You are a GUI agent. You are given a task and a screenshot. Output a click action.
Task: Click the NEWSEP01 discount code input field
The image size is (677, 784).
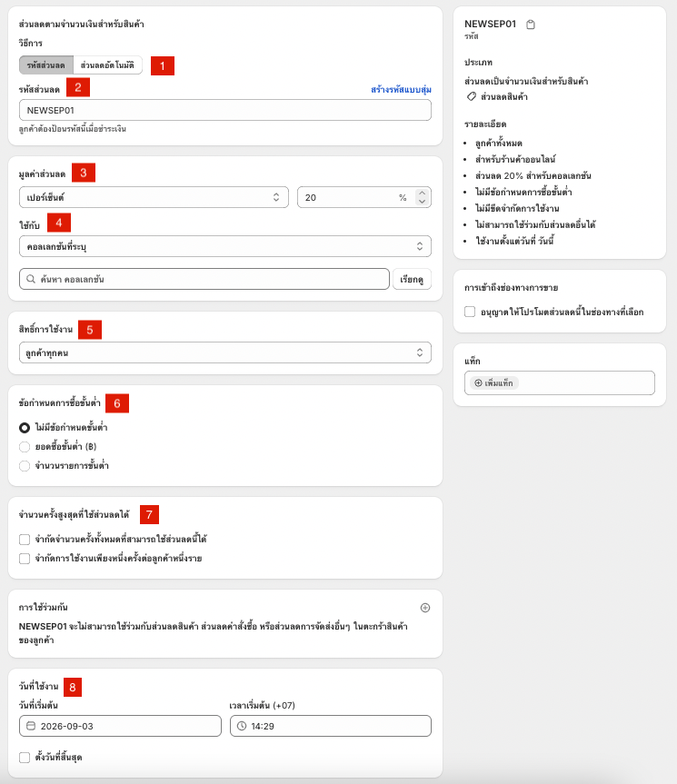click(x=225, y=110)
